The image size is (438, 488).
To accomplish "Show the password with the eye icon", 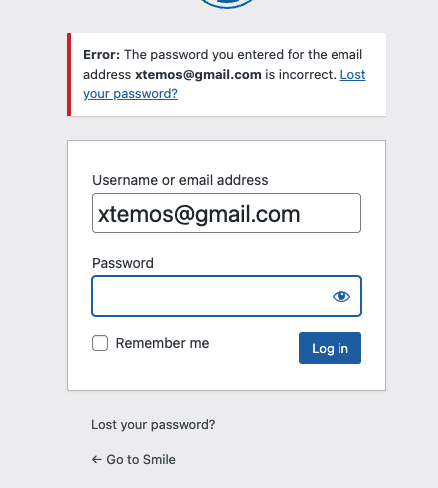I will (x=341, y=296).
